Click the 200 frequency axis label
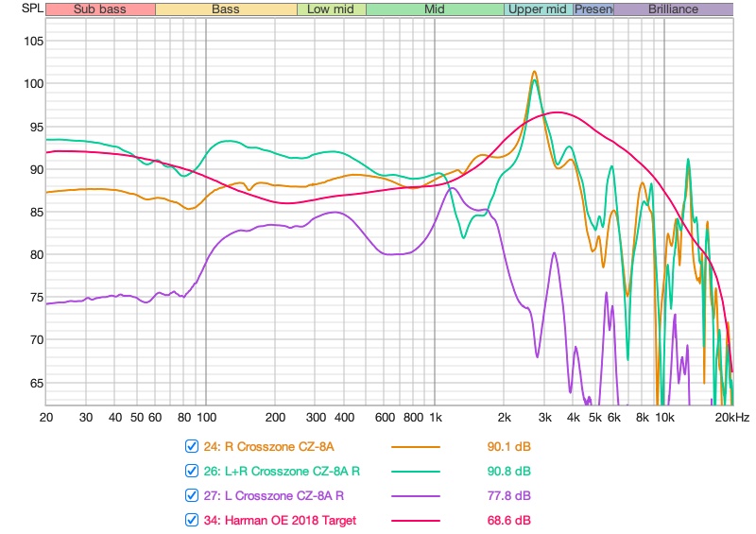The width and height of the screenshot is (756, 534). [275, 418]
